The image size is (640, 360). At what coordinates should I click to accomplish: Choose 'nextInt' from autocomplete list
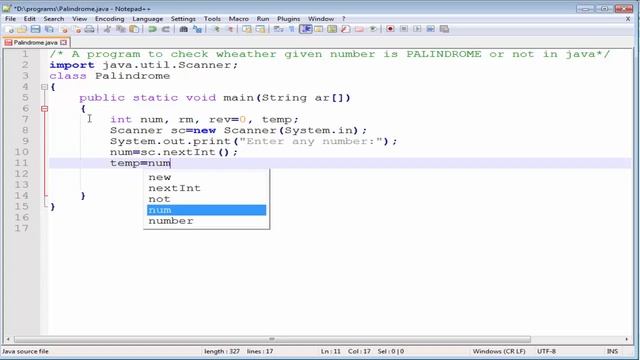[x=206, y=188]
